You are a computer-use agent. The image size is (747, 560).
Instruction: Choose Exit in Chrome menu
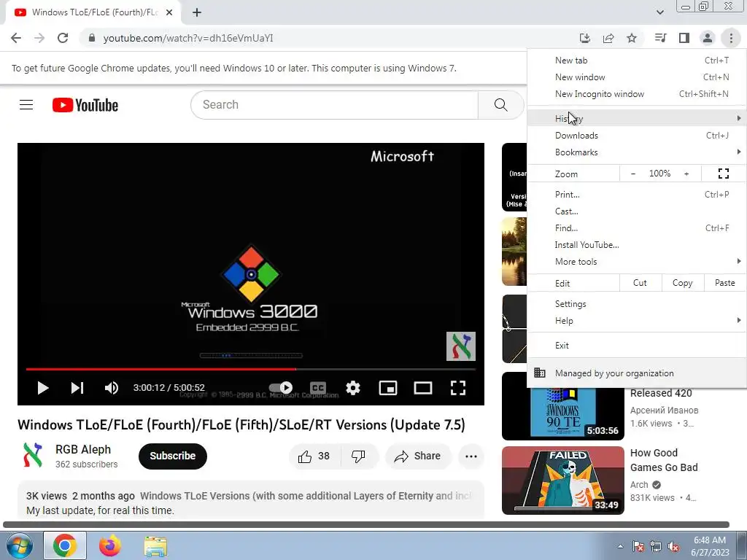pyautogui.click(x=636, y=345)
